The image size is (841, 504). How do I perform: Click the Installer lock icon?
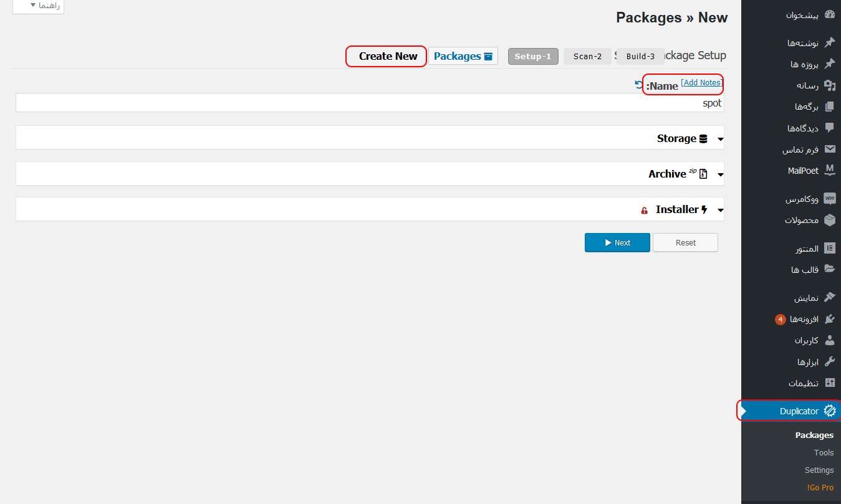(x=645, y=211)
